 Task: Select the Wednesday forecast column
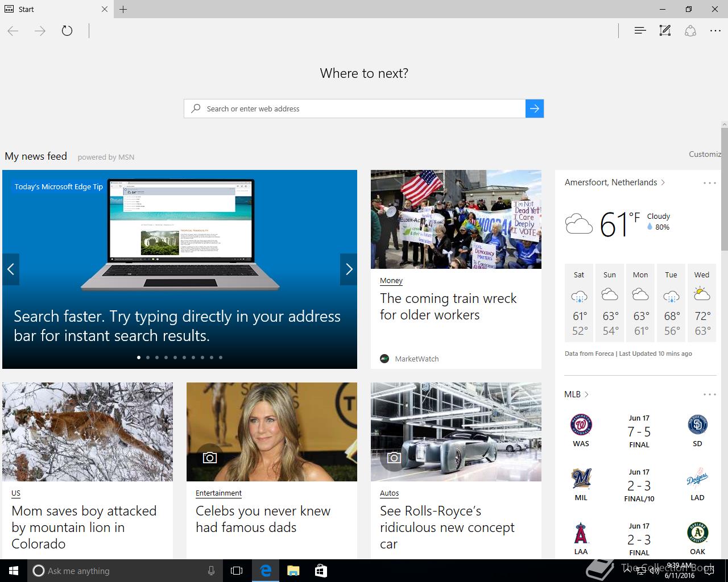pyautogui.click(x=702, y=302)
